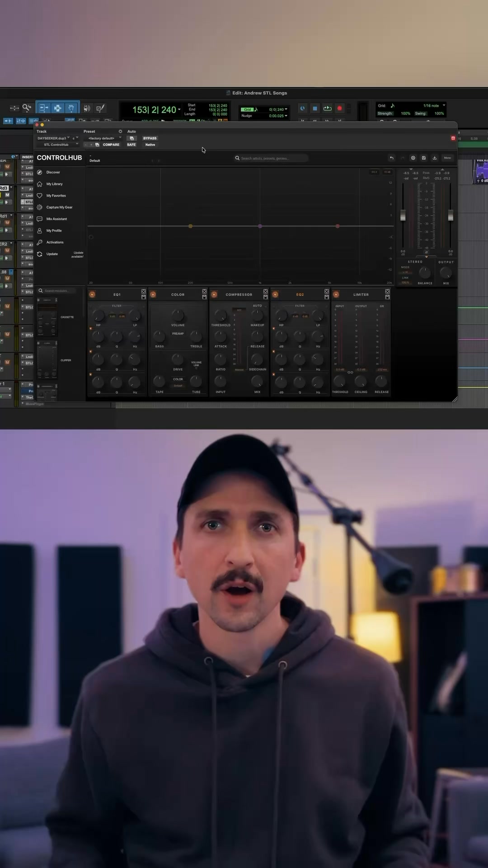
Task: Open ControlHub settings gear icon
Action: [x=413, y=158]
